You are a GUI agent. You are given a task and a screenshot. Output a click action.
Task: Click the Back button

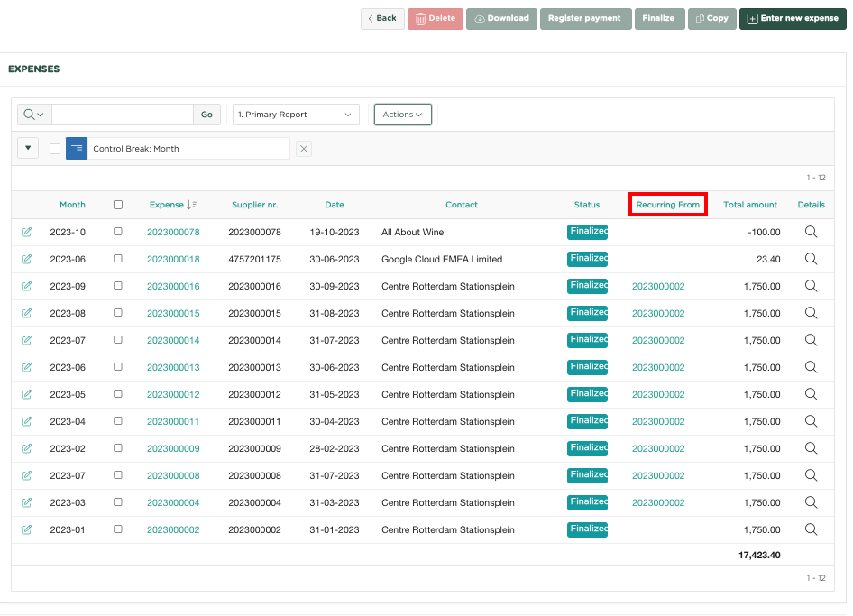point(382,19)
